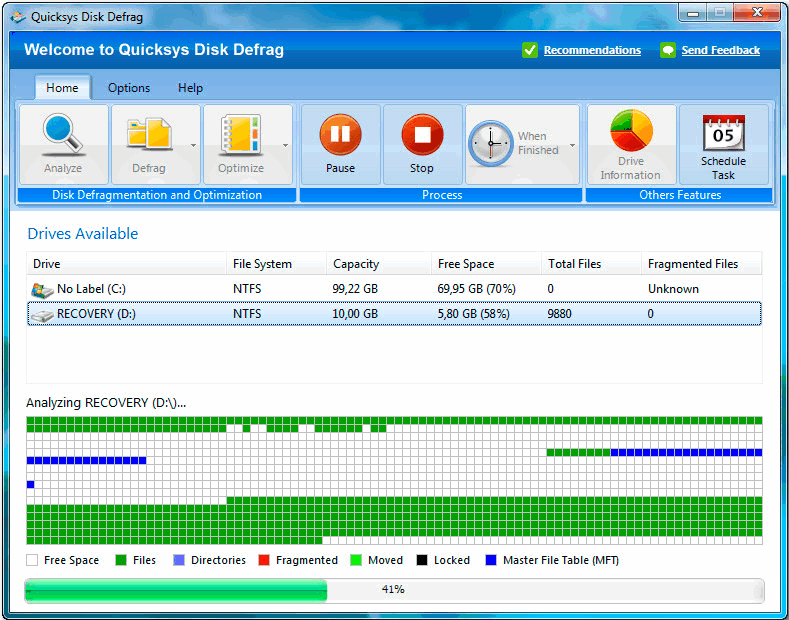This screenshot has height=620, width=789.
Task: Click the Fragmented legend red swatch
Action: [x=264, y=560]
